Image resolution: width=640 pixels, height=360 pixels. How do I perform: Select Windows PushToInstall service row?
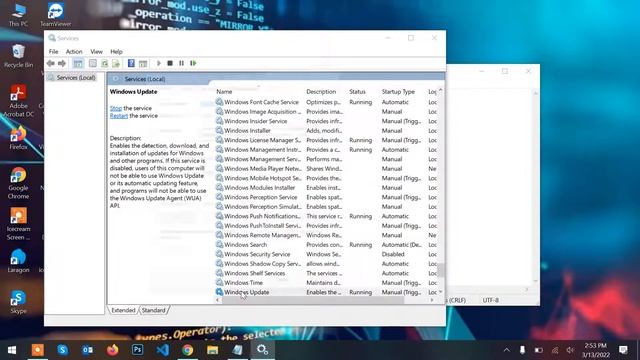point(327,226)
